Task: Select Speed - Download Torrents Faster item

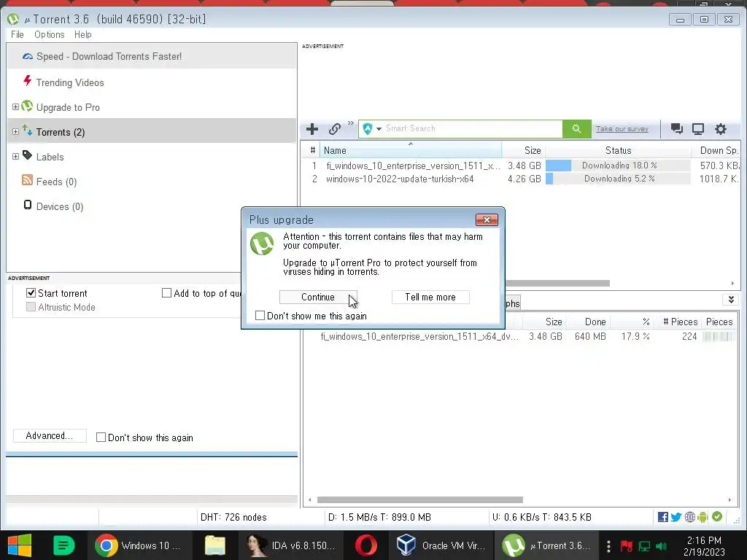Action: [152, 56]
